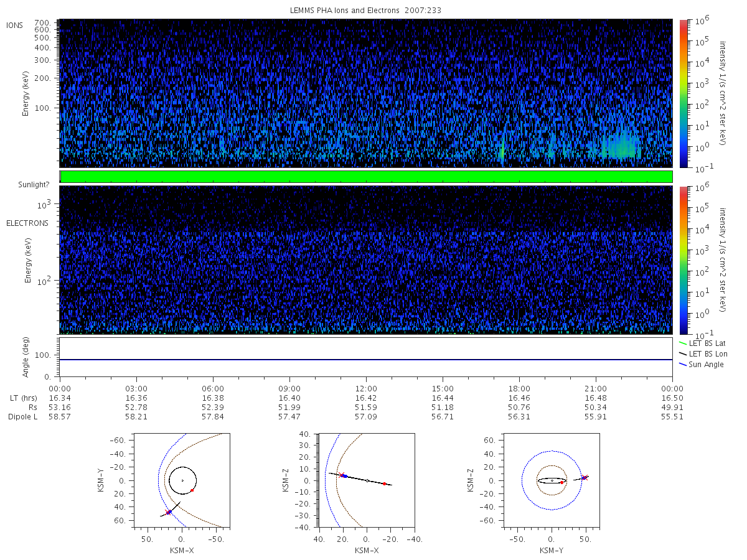The width and height of the screenshot is (747, 560).
Task: Click the KSM-X versus KSM-Z orbit plot
Action: 366,481
